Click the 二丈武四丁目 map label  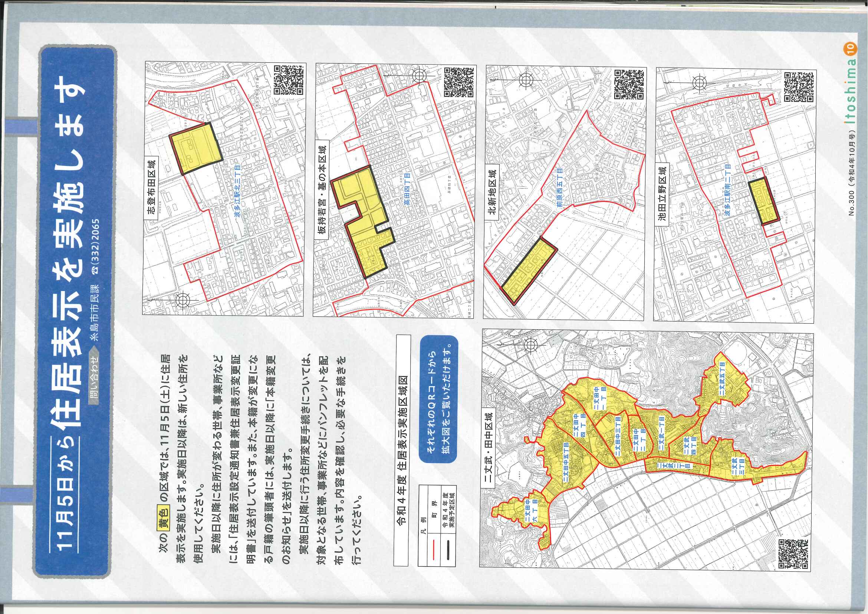[x=690, y=447]
